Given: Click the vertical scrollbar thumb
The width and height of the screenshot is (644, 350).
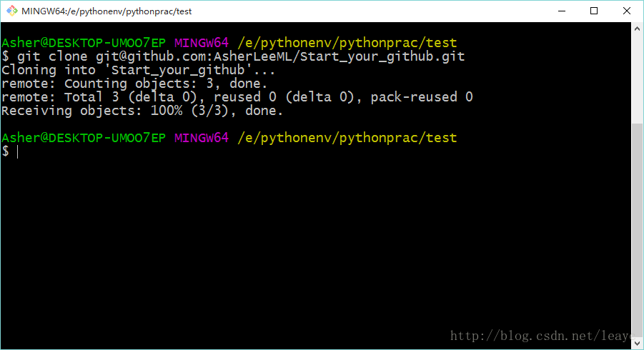Looking at the screenshot, I should coord(637,230).
